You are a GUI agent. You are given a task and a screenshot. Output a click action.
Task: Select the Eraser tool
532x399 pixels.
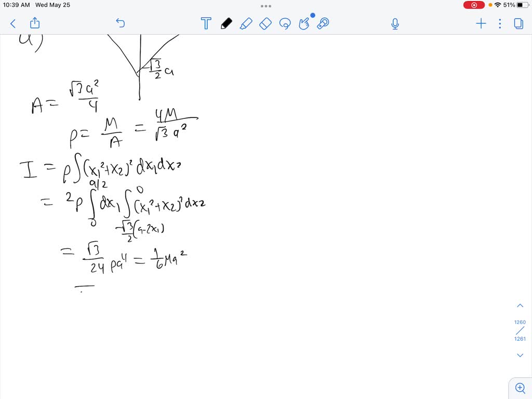265,23
